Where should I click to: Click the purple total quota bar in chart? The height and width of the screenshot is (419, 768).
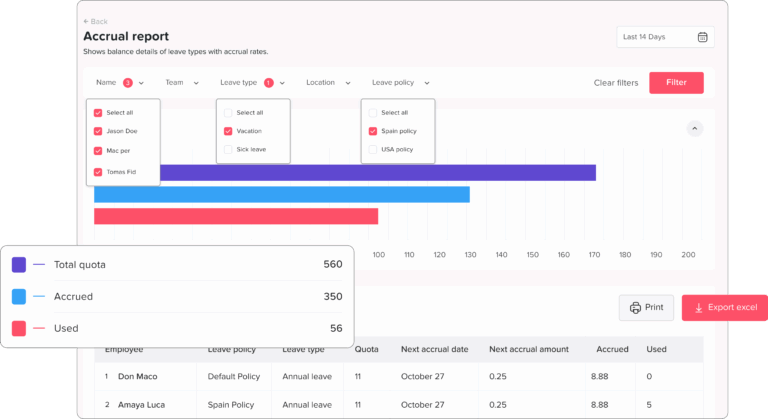coord(378,173)
